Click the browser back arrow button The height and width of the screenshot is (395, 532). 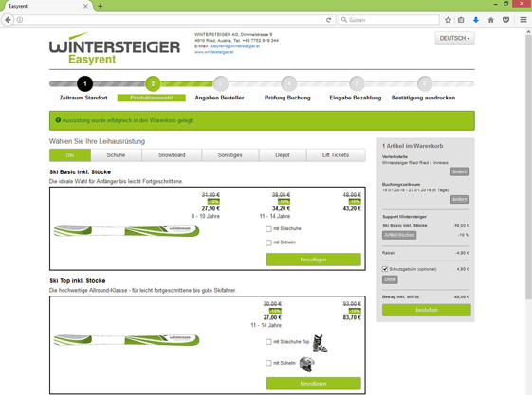[x=8, y=20]
